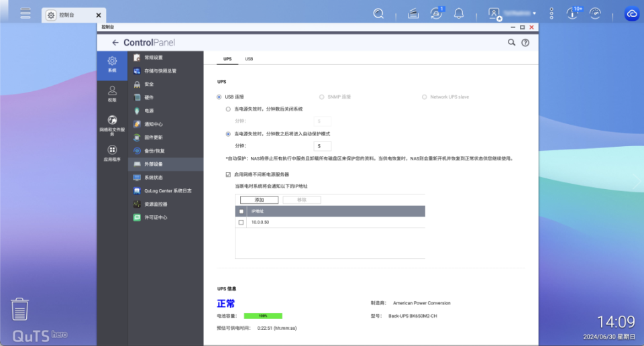Go back with ControlPanel arrow
The width and height of the screenshot is (644, 346).
(x=115, y=42)
